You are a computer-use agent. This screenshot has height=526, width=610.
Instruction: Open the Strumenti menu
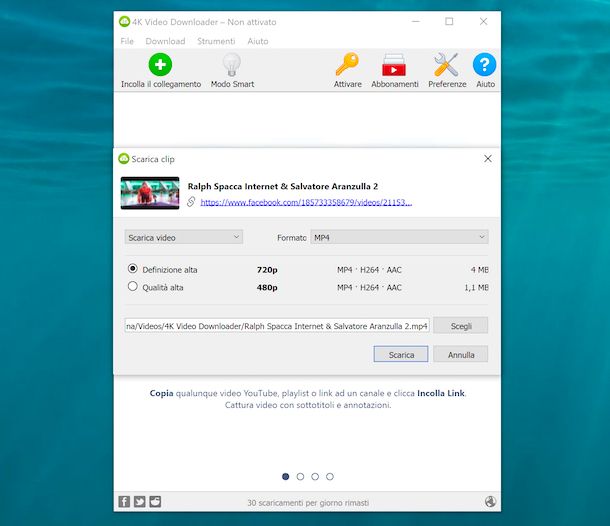(x=216, y=41)
